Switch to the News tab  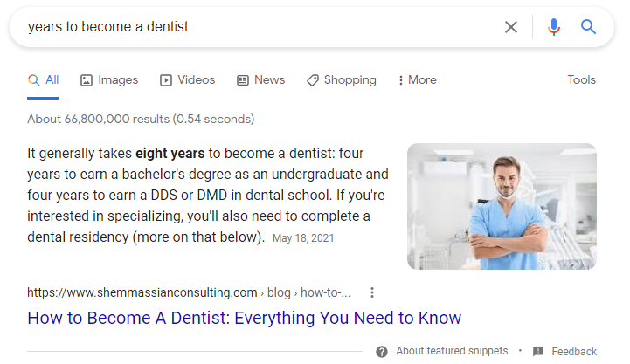pyautogui.click(x=260, y=80)
